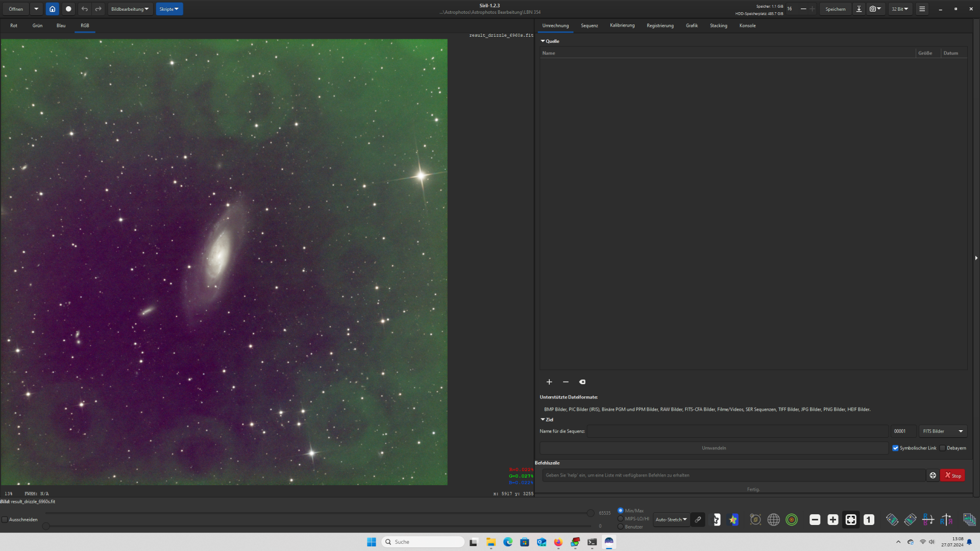
Task: Open the Stacking tab
Action: (x=718, y=26)
